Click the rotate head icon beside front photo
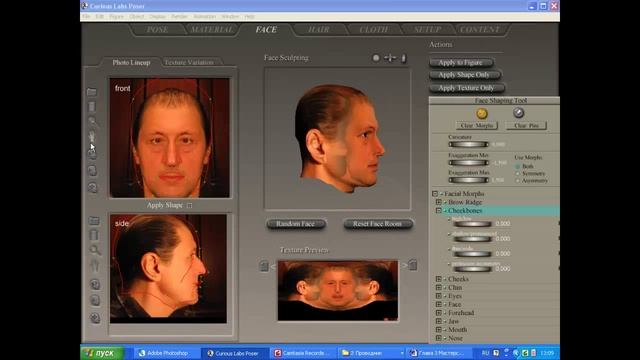Image resolution: width=640 pixels, height=360 pixels. 93,154
